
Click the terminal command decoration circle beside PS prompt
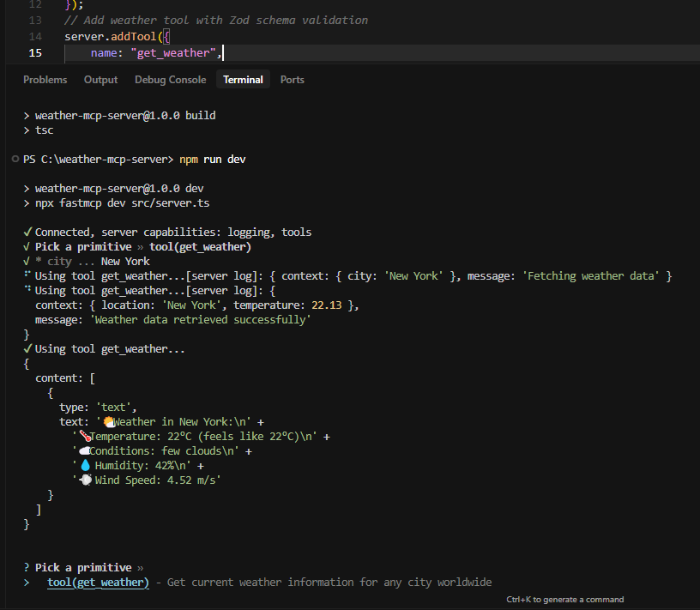tap(15, 159)
